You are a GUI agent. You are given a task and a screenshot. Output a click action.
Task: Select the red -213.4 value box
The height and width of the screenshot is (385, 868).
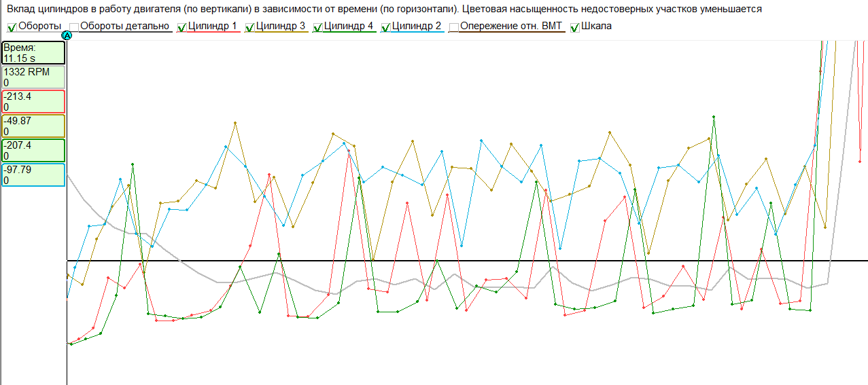pyautogui.click(x=33, y=101)
